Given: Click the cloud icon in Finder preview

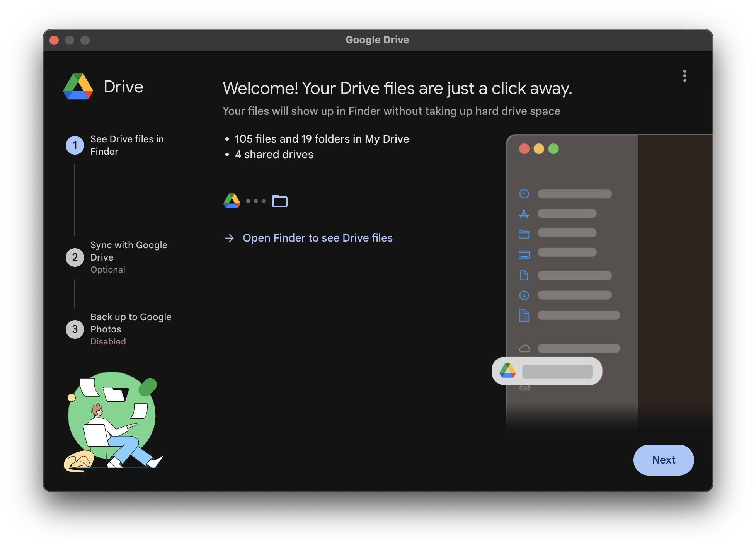Looking at the screenshot, I should pyautogui.click(x=524, y=348).
